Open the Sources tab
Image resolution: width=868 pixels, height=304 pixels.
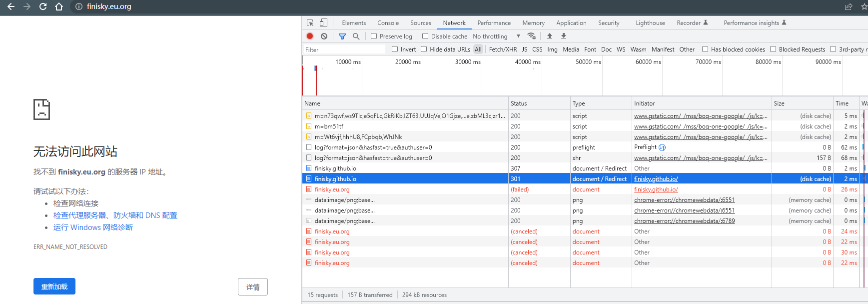[x=421, y=23]
